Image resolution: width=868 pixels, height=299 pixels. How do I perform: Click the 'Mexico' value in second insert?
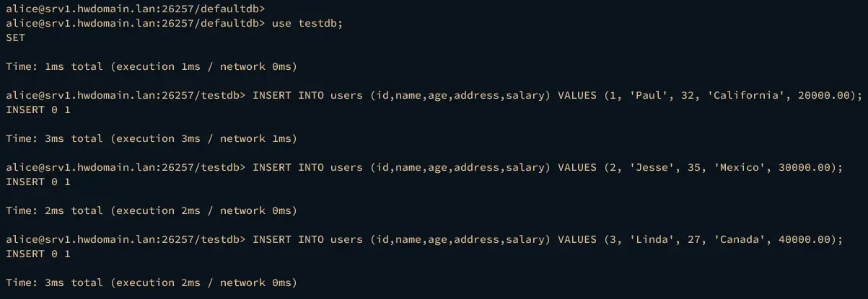(x=738, y=168)
